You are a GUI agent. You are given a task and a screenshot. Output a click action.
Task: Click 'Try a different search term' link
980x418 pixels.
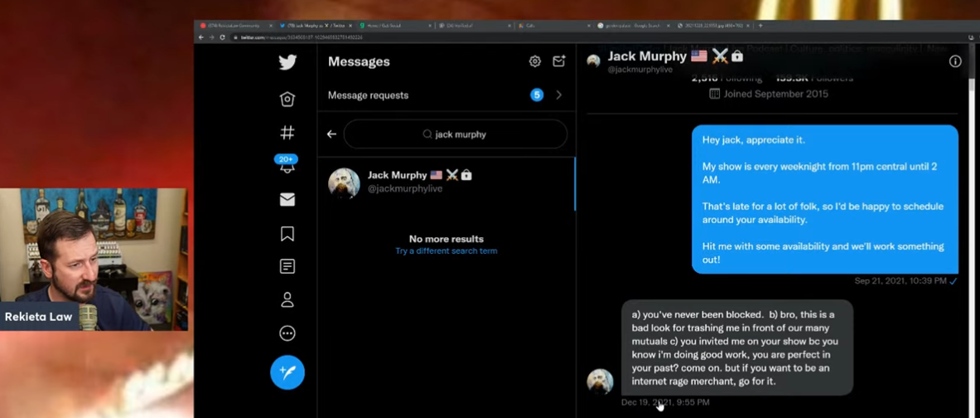coord(447,251)
